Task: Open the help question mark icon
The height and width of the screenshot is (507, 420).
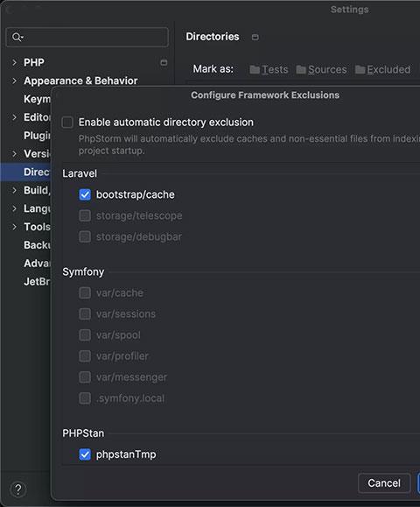Action: coord(18,489)
